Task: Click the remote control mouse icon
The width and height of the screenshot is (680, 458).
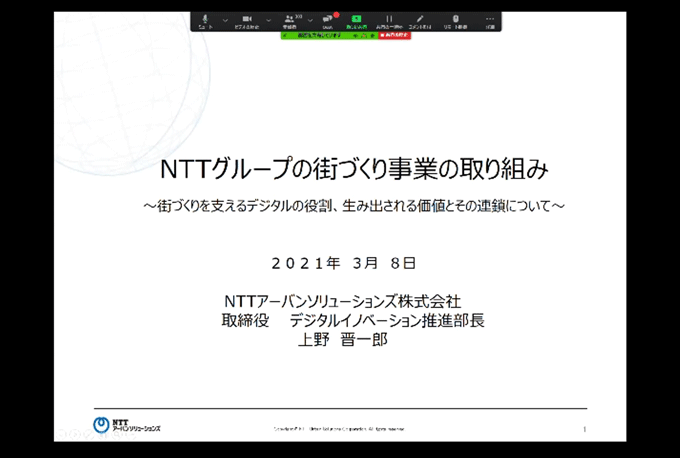Action: [455, 21]
